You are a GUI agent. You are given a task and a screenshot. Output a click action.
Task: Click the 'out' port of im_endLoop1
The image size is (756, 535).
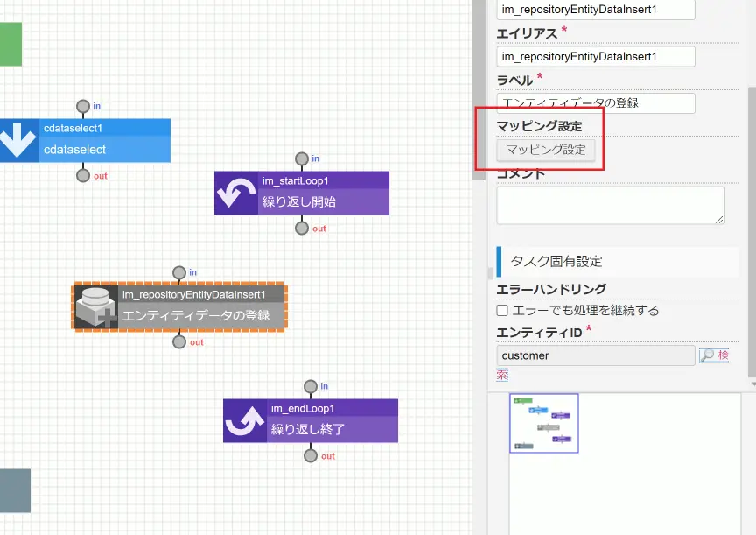pyautogui.click(x=311, y=456)
